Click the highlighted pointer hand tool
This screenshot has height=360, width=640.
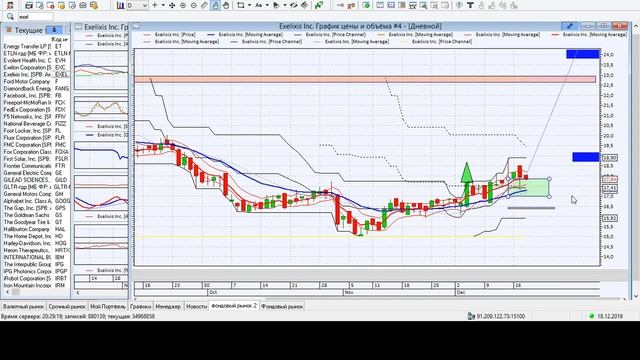click(215, 5)
